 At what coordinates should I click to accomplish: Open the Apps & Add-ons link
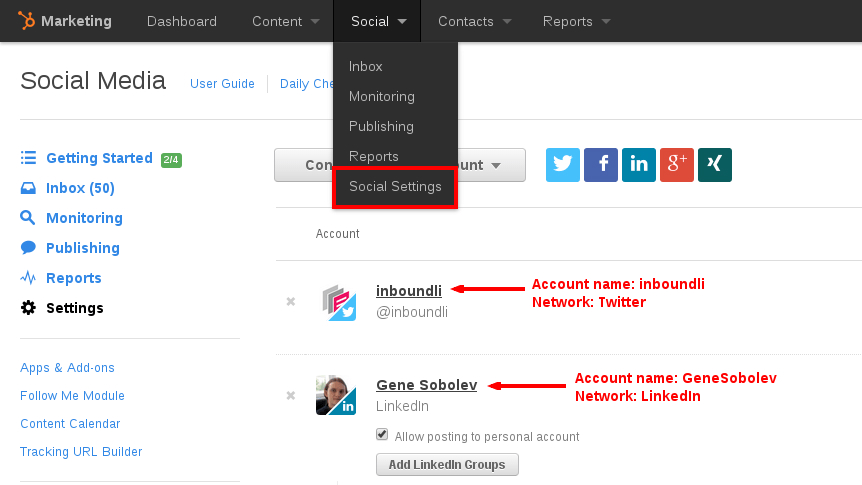(x=67, y=367)
